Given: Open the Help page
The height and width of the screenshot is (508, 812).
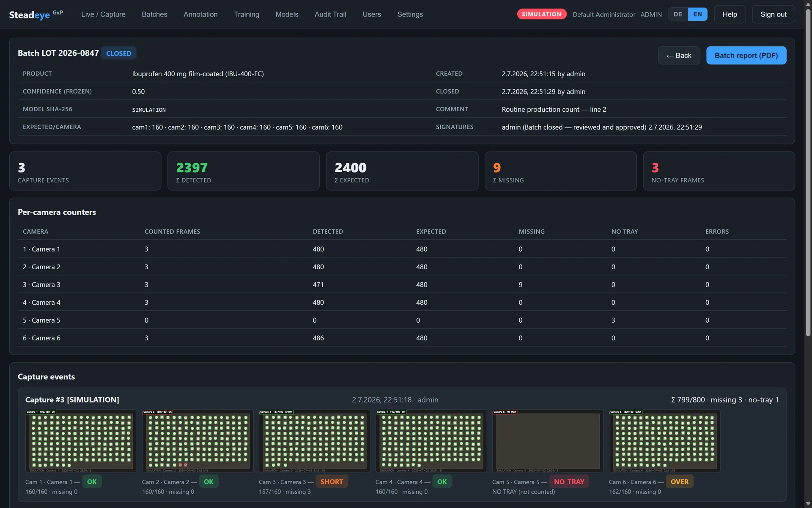Looking at the screenshot, I should (x=730, y=14).
